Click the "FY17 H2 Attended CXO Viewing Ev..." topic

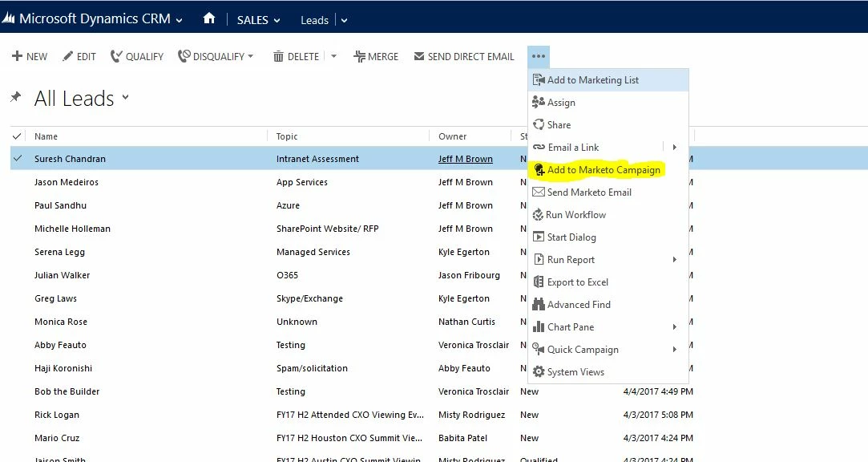350,415
